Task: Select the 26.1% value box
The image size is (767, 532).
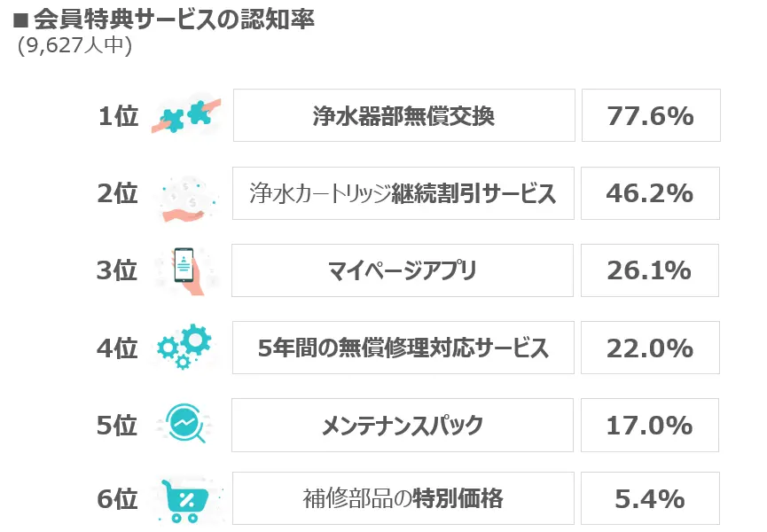Action: 650,270
